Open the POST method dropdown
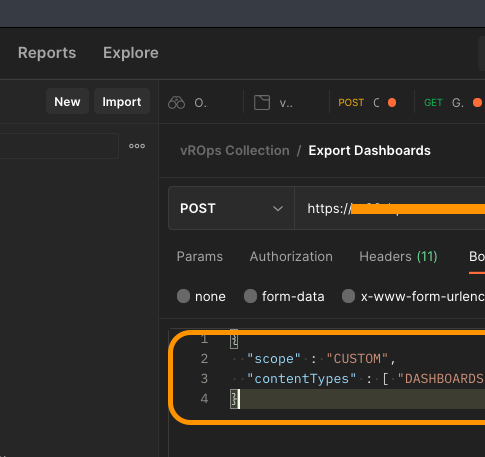 (x=231, y=208)
